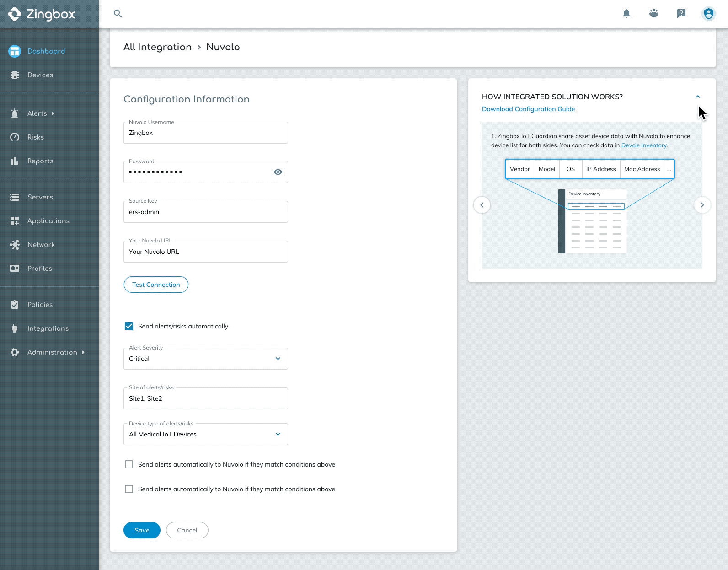Cancel the configuration changes
The height and width of the screenshot is (570, 728).
pyautogui.click(x=187, y=530)
